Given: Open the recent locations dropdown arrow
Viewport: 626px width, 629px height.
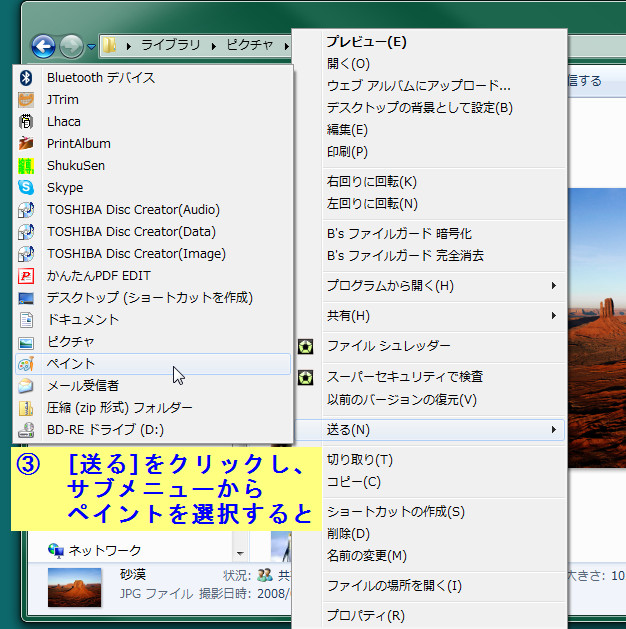Looking at the screenshot, I should pos(91,46).
